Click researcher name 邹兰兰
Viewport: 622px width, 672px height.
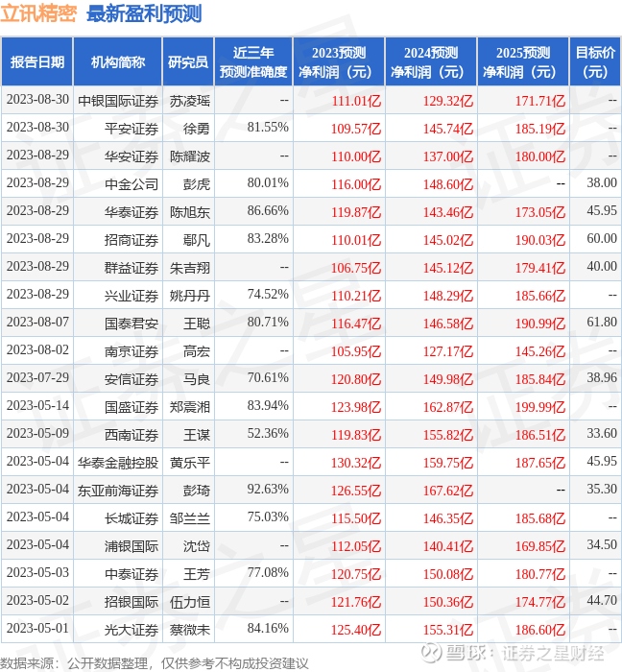click(x=190, y=519)
